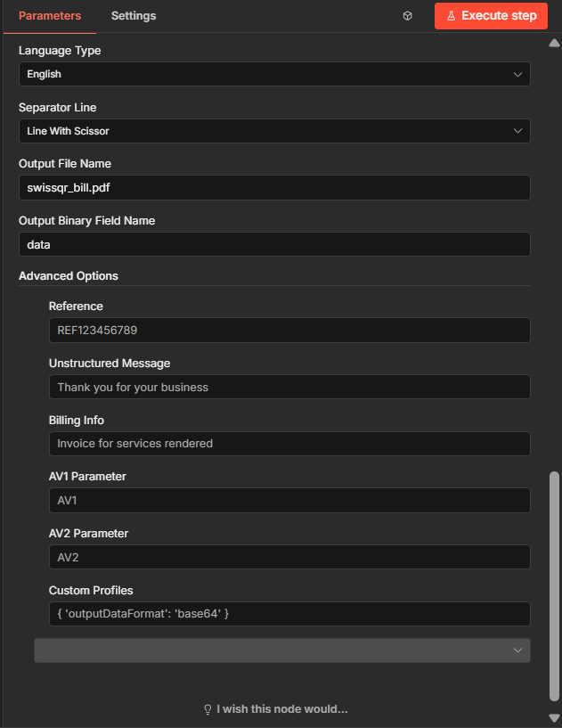
Task: Click the Output File Name field
Action: pyautogui.click(x=274, y=187)
